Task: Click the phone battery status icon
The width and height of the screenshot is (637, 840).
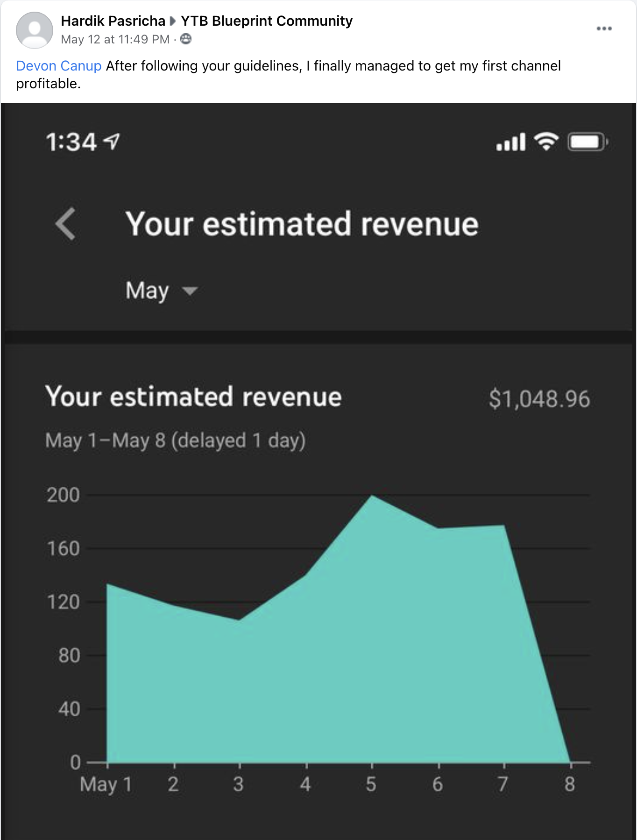Action: coord(588,142)
